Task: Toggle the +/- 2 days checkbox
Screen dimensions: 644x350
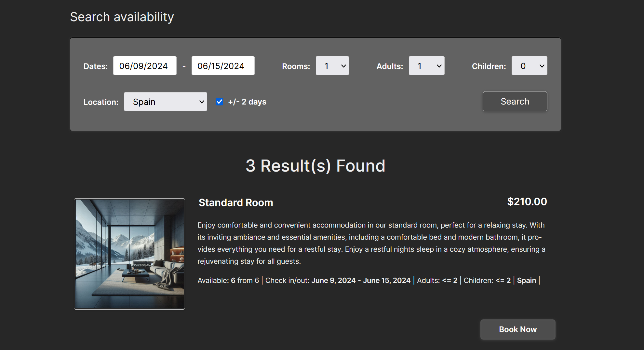Action: (220, 102)
